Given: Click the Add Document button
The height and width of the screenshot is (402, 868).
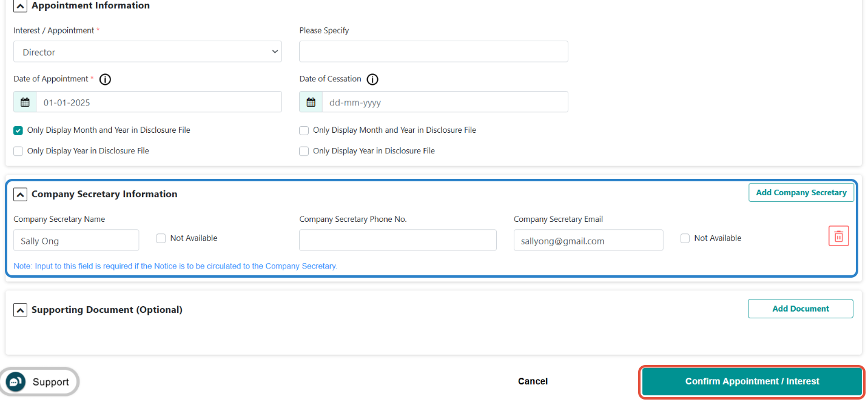Looking at the screenshot, I should point(801,309).
